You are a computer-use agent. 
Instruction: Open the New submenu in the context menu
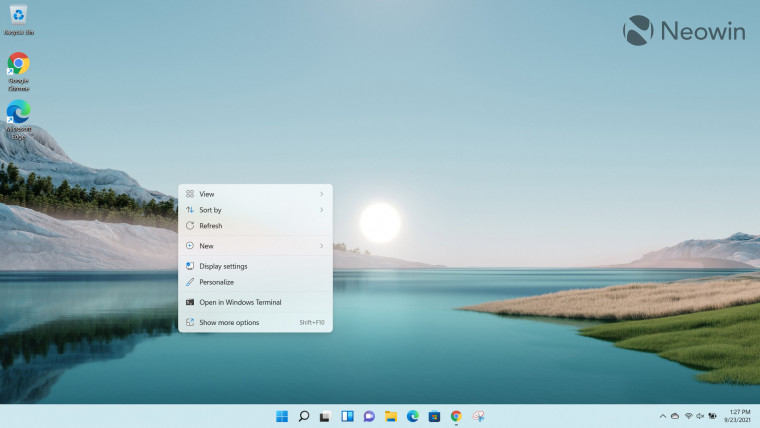click(x=255, y=246)
